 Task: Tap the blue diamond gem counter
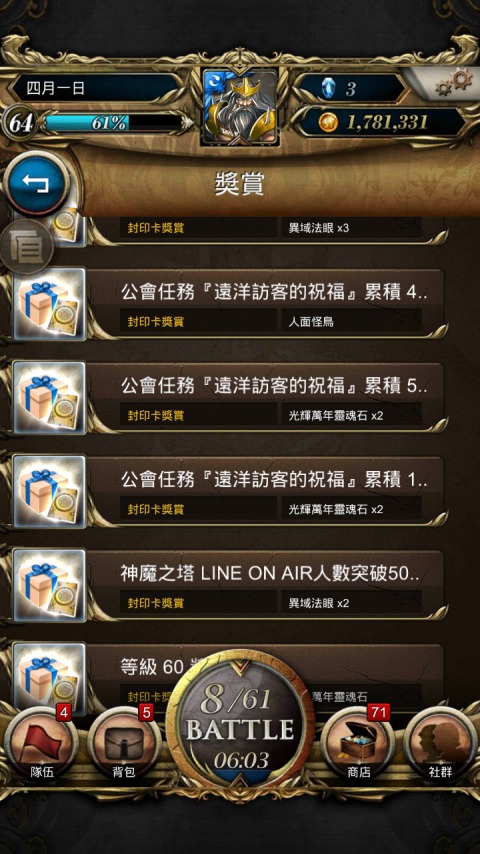(350, 89)
